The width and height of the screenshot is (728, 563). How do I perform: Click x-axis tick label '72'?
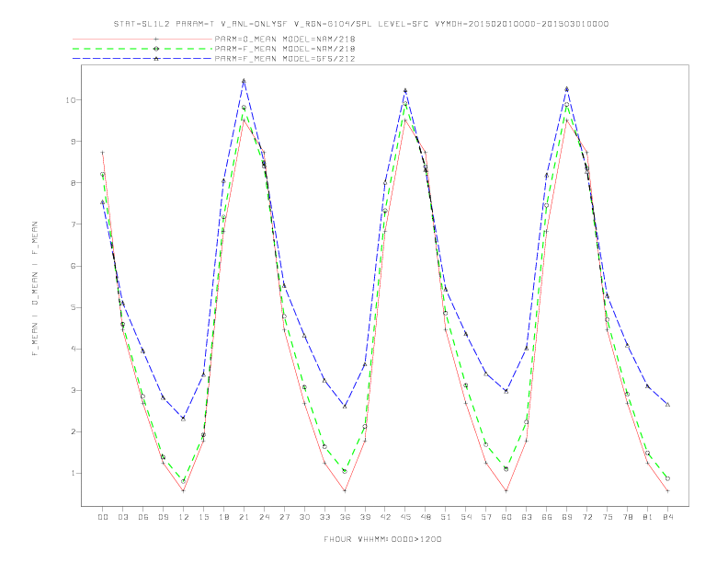pos(586,517)
